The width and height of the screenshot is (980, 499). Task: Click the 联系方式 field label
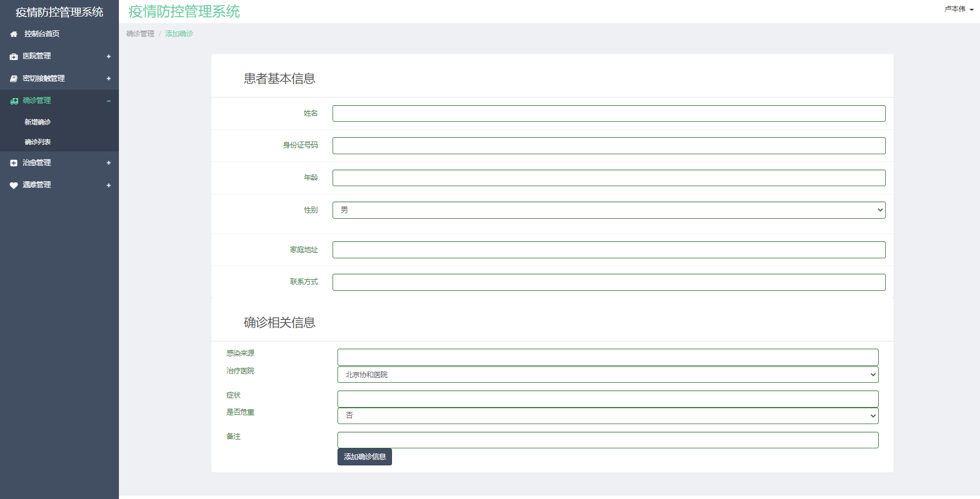click(304, 281)
